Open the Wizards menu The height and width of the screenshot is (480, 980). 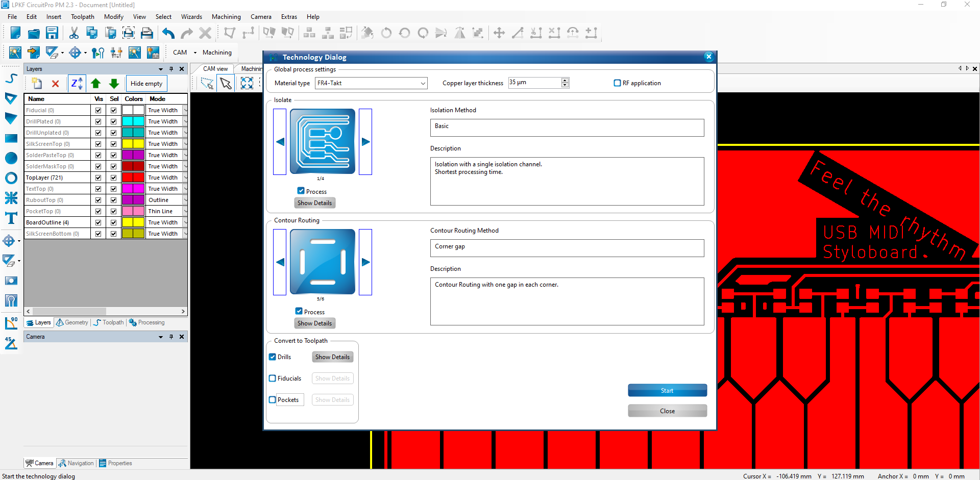pyautogui.click(x=191, y=17)
